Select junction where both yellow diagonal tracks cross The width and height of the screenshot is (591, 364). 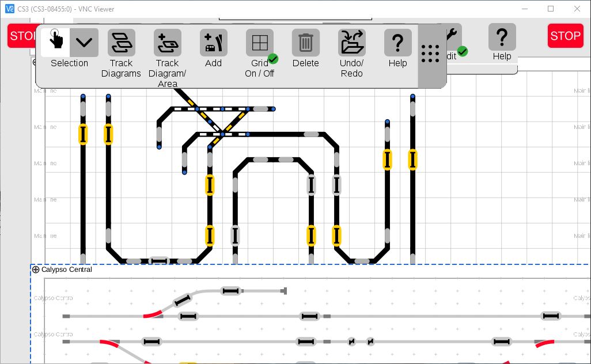click(222, 134)
